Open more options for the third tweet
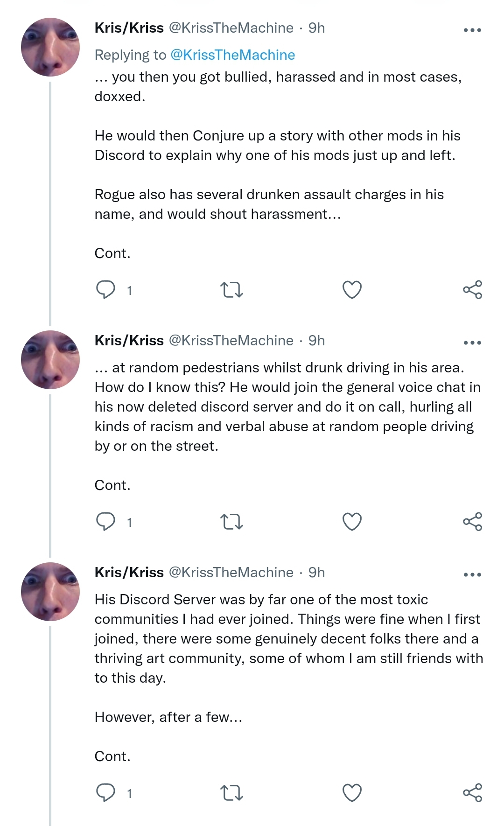 click(x=472, y=574)
